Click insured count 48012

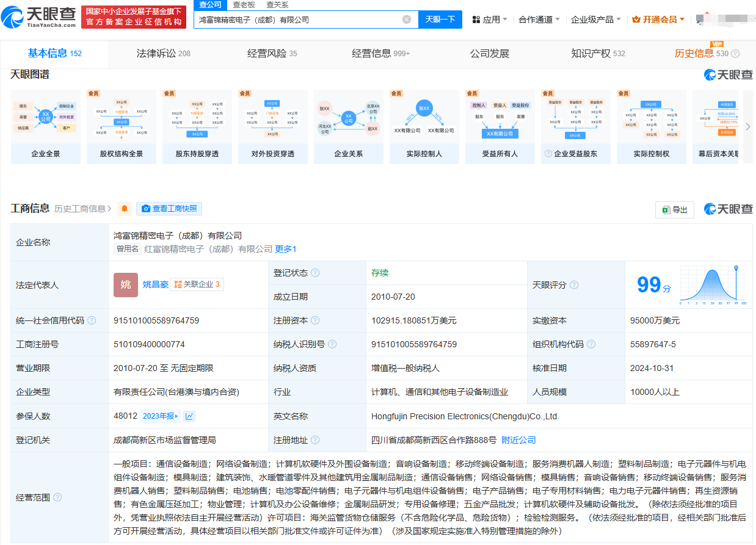pos(125,416)
